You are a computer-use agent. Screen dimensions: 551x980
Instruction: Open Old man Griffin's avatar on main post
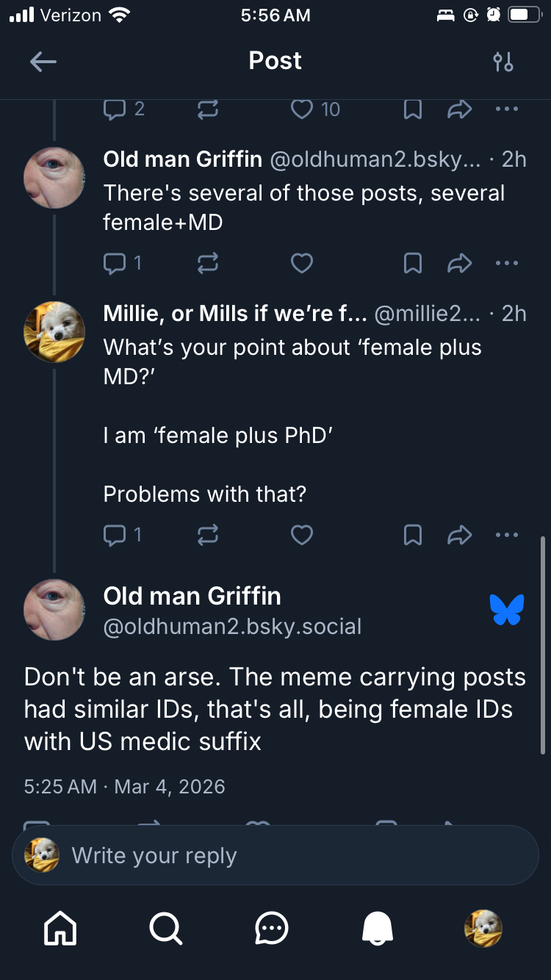coord(54,610)
